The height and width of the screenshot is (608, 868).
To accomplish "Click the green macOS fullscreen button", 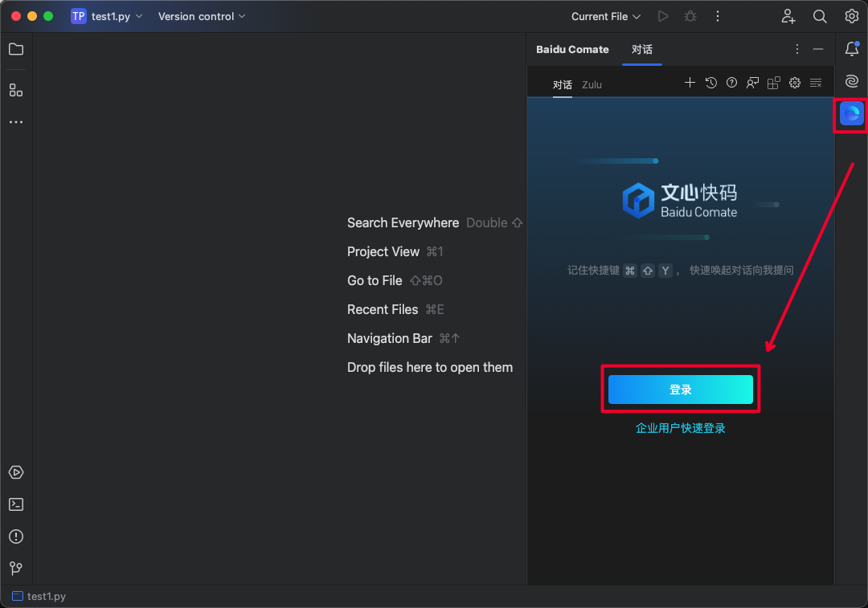I will point(48,16).
